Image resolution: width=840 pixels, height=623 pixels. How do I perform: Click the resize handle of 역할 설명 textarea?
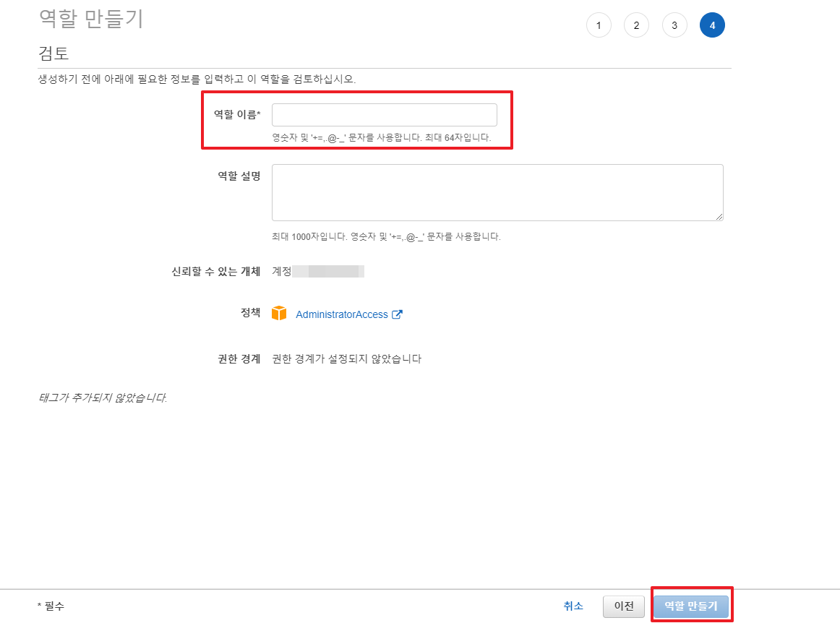719,216
